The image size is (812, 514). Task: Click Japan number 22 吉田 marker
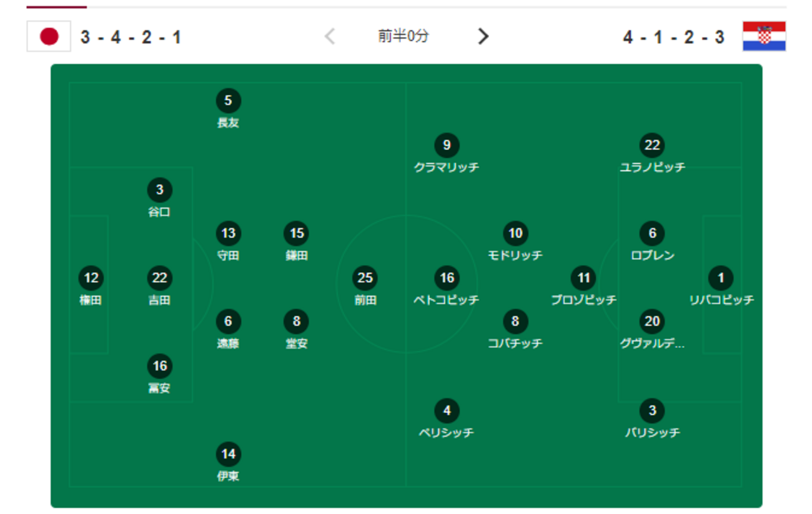159,278
